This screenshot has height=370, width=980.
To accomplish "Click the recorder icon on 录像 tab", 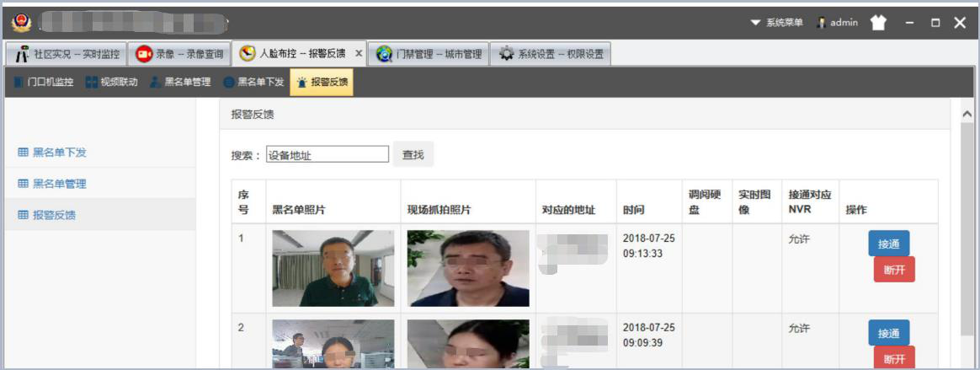I will [x=144, y=54].
